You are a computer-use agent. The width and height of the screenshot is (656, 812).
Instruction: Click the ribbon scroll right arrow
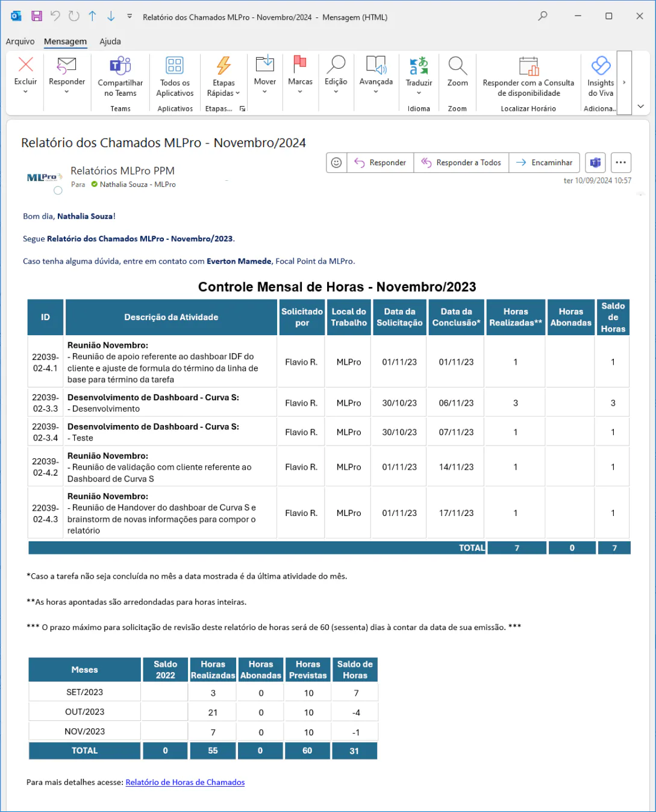[624, 82]
